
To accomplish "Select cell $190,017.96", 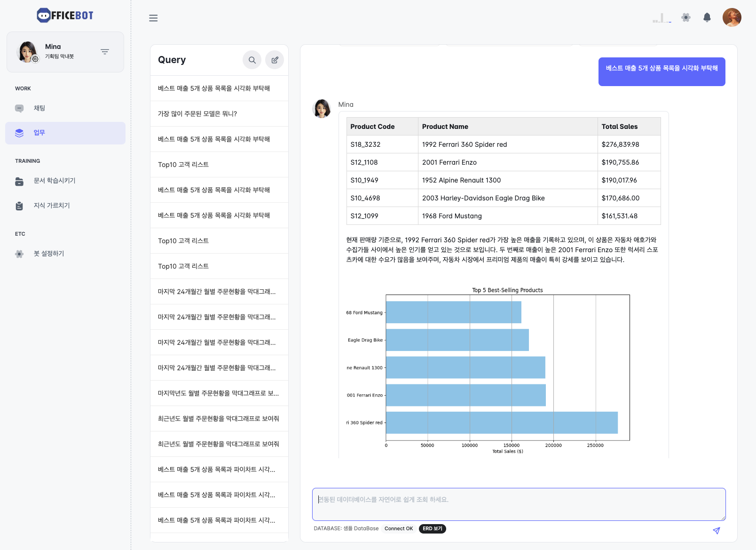I will (629, 180).
